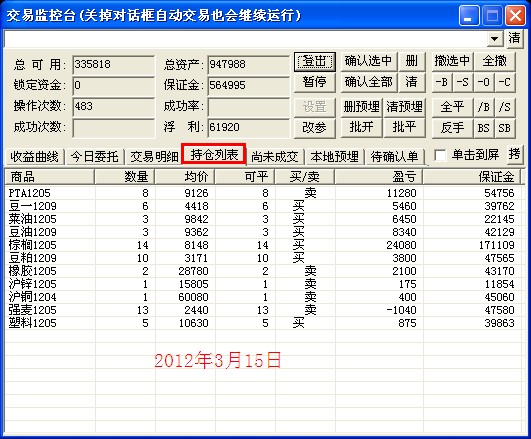Click the 确认全部 button
The height and width of the screenshot is (439, 531).
click(x=369, y=82)
